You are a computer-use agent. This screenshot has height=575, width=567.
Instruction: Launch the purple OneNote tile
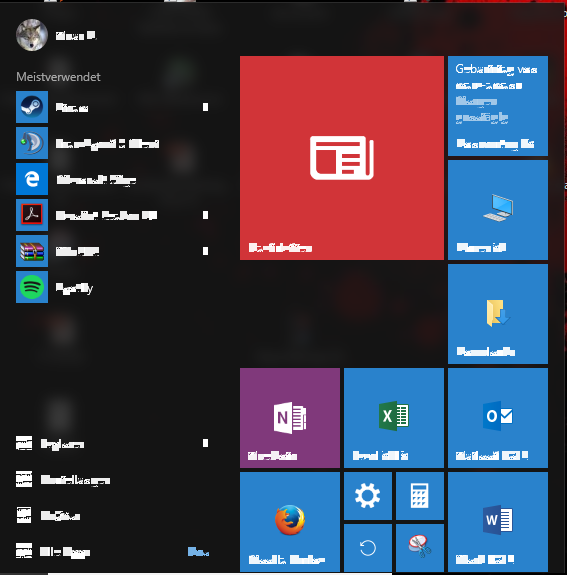[x=290, y=418]
